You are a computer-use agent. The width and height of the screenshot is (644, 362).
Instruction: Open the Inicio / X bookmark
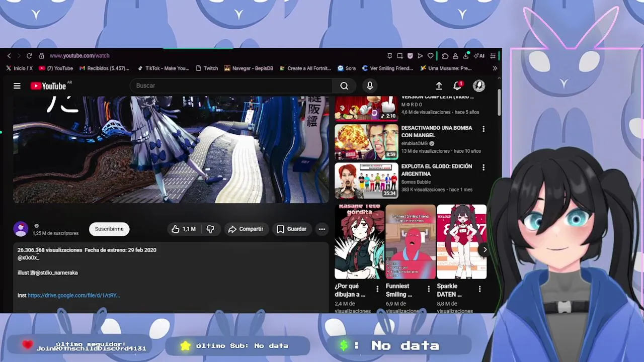(20, 68)
